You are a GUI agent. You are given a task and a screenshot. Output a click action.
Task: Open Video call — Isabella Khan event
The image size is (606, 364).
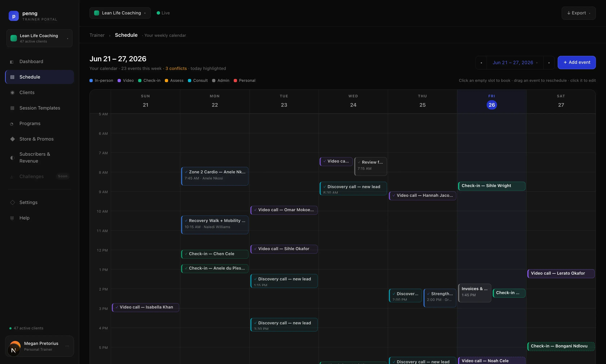145,307
